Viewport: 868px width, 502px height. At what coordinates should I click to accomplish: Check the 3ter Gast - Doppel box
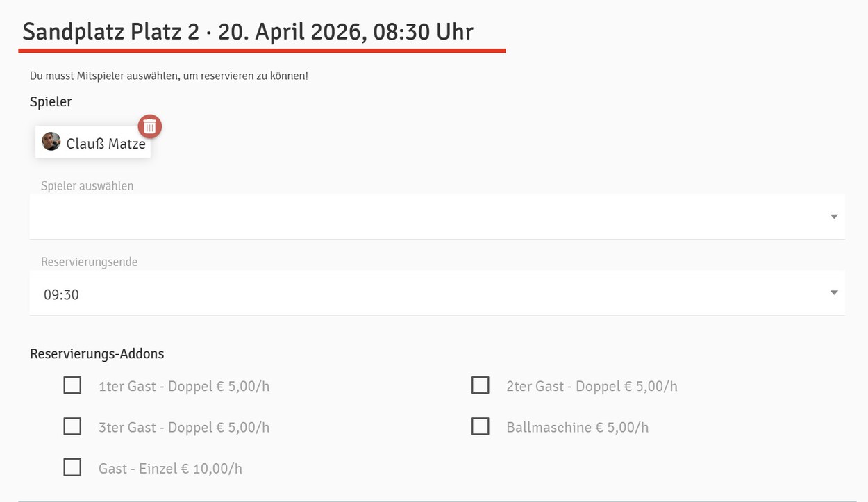pyautogui.click(x=72, y=426)
